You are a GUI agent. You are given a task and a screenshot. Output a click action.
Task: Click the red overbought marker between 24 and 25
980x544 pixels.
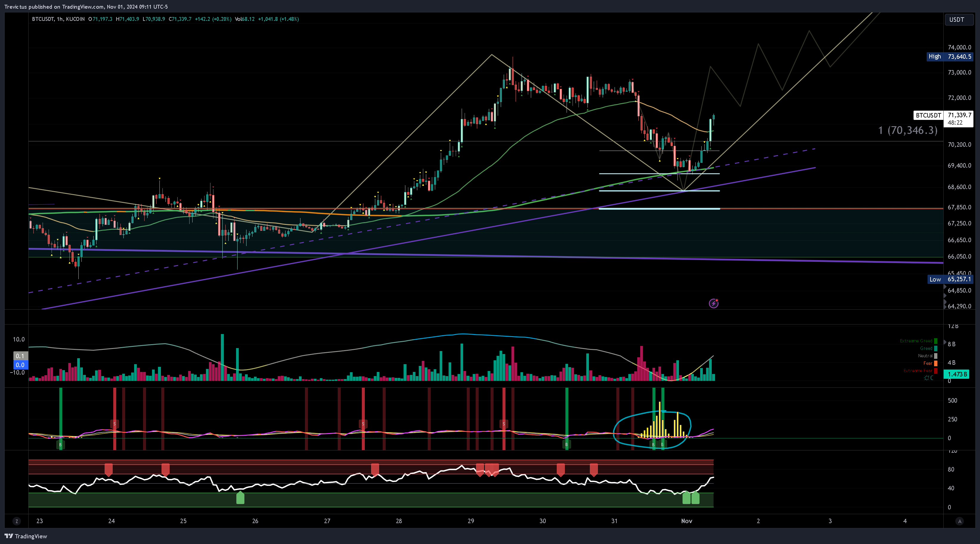(165, 470)
